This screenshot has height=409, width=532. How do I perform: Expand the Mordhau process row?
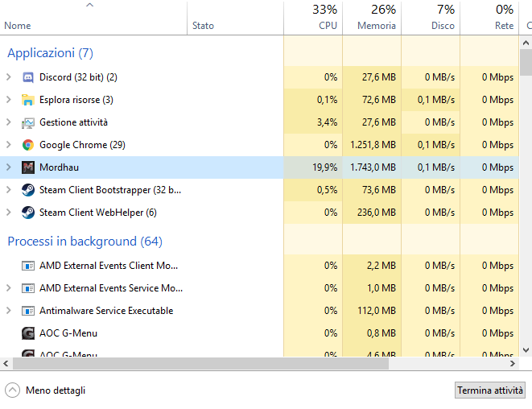(x=8, y=167)
